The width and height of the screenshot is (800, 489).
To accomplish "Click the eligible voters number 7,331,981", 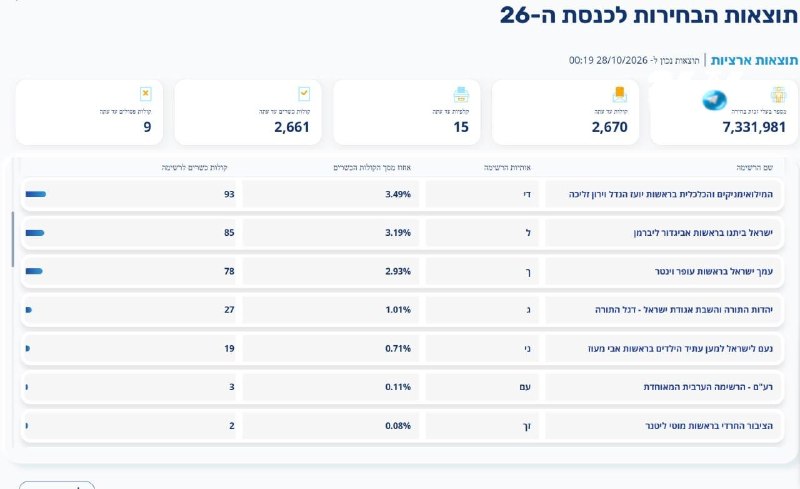I will [754, 127].
